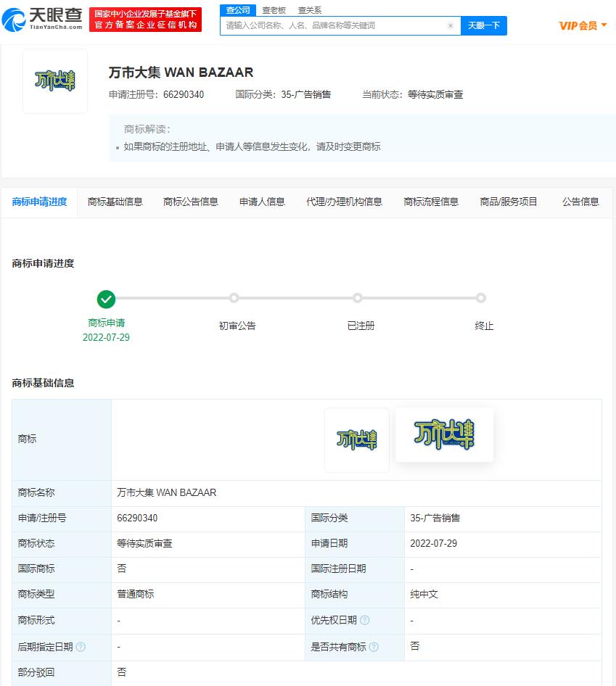Click the header text 申请注册号: 66290340
The width and height of the screenshot is (616, 686).
point(156,94)
